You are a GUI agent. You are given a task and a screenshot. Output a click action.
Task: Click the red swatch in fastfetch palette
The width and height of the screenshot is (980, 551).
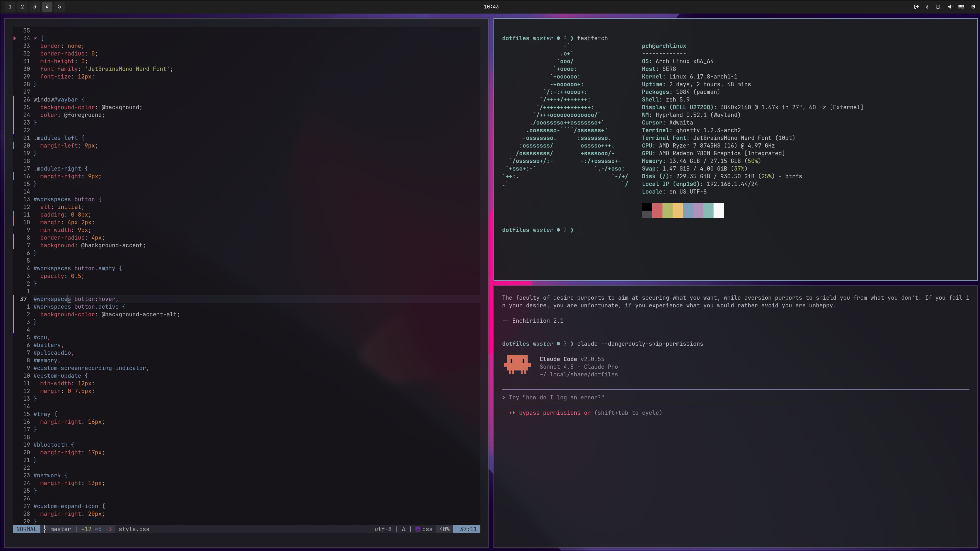(657, 211)
